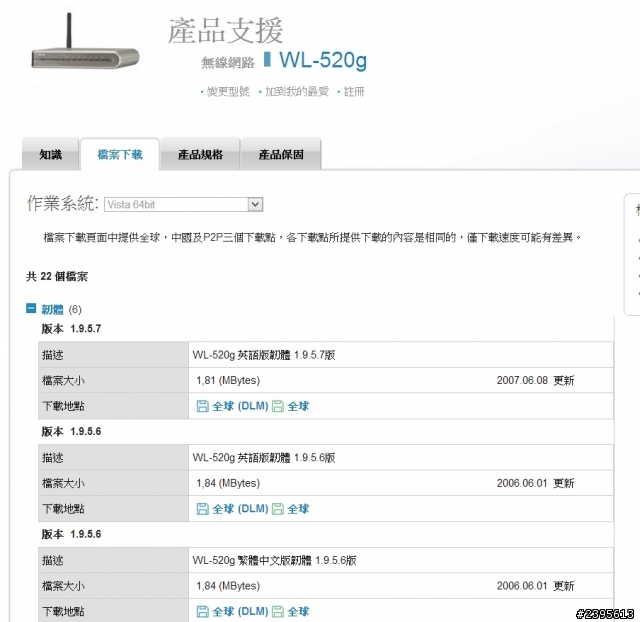Click the green disk icon for 繁體中文版 firmware

click(278, 611)
